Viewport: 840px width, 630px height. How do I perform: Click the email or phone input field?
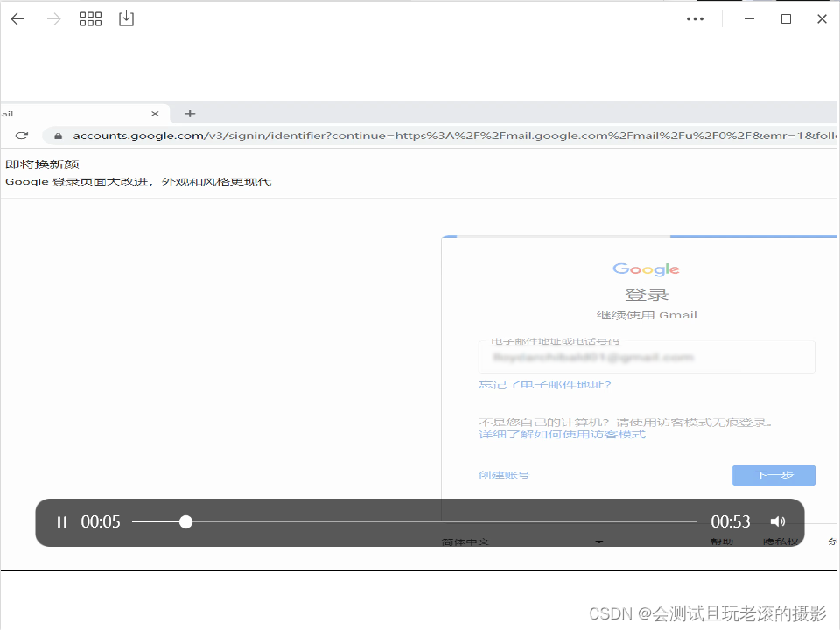point(647,357)
